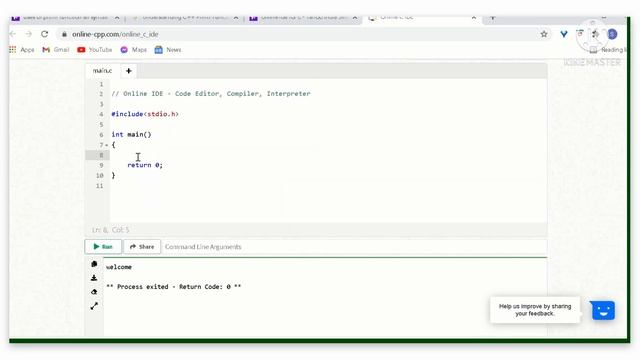Close the third browser tab

pyautogui.click(x=355, y=18)
